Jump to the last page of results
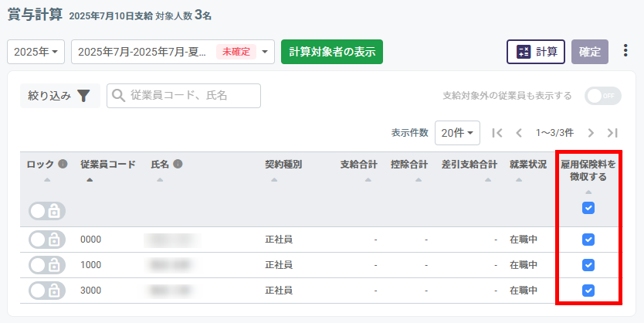Screen dimensions: 644x323 pyautogui.click(x=613, y=133)
